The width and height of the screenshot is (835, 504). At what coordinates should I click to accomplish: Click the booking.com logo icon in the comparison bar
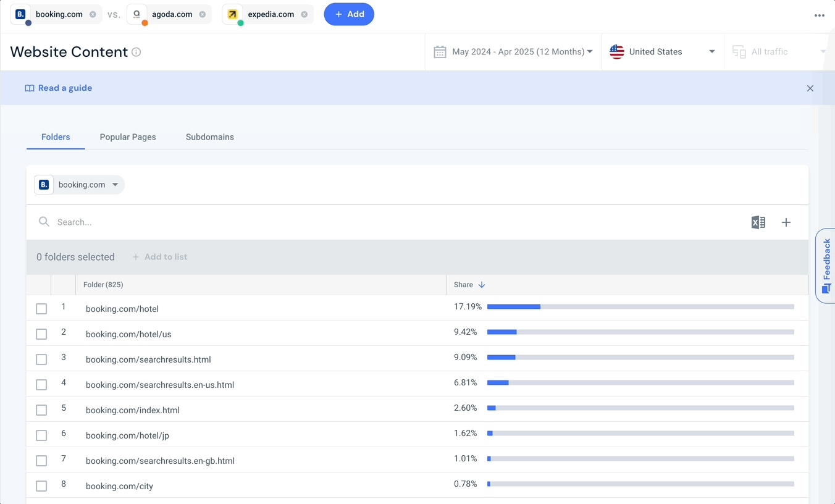click(x=20, y=14)
